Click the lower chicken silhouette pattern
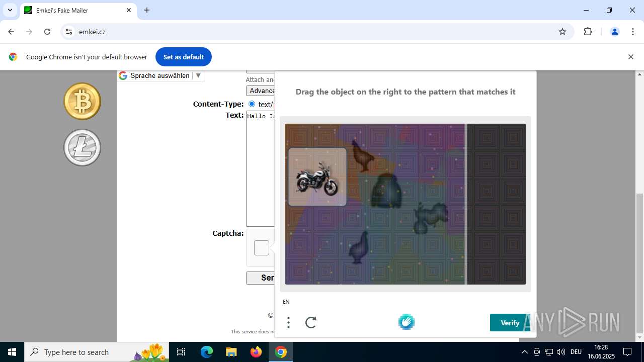Image resolution: width=644 pixels, height=362 pixels. (359, 247)
